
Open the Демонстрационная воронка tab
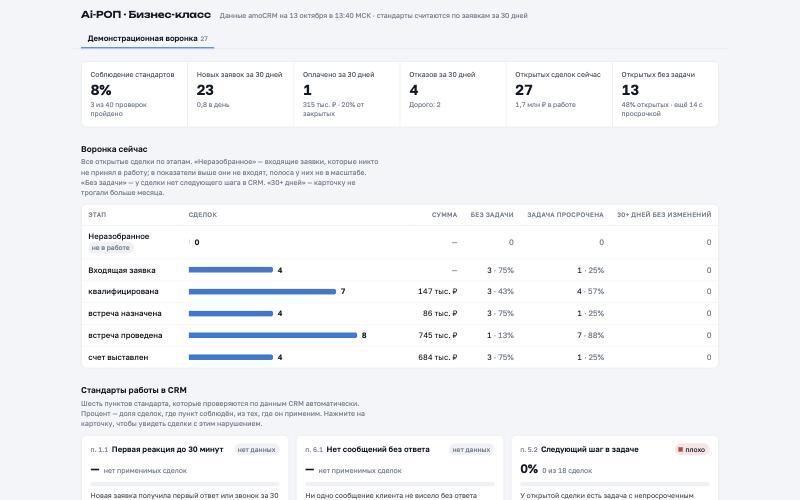(147, 39)
